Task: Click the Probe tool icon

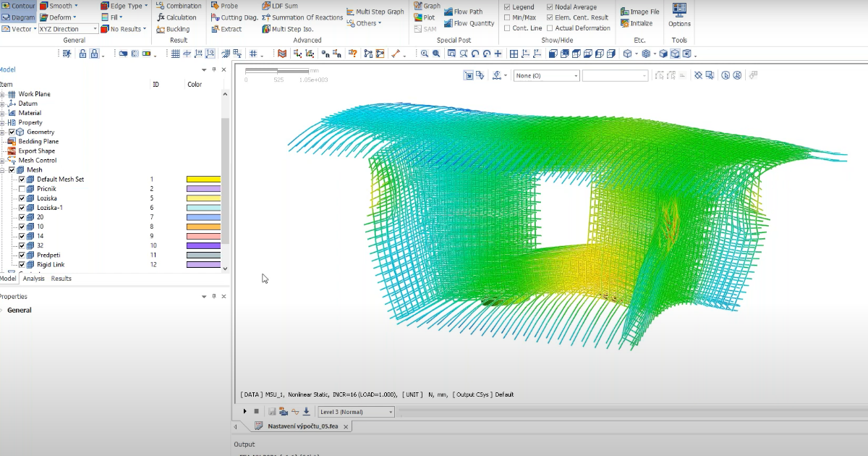Action: [216, 6]
